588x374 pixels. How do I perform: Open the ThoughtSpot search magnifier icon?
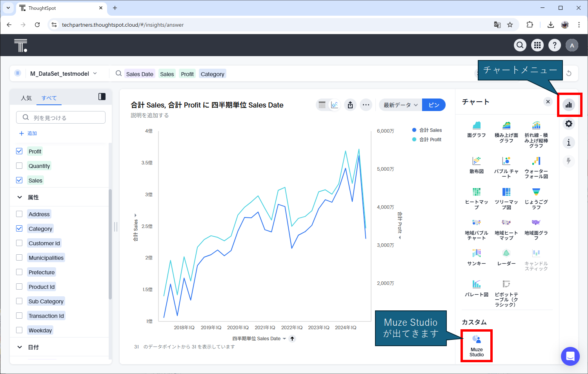(520, 45)
